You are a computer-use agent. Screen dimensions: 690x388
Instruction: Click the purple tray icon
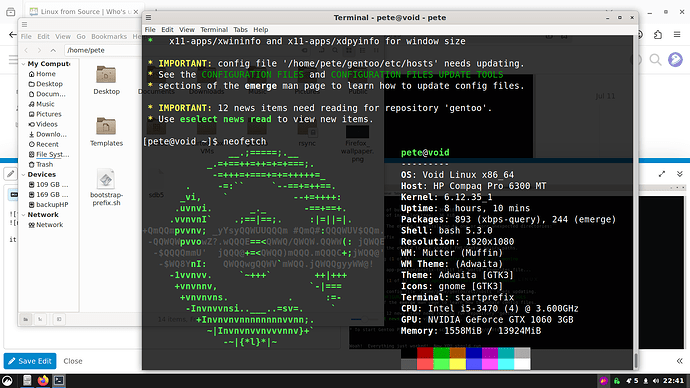coord(603,381)
